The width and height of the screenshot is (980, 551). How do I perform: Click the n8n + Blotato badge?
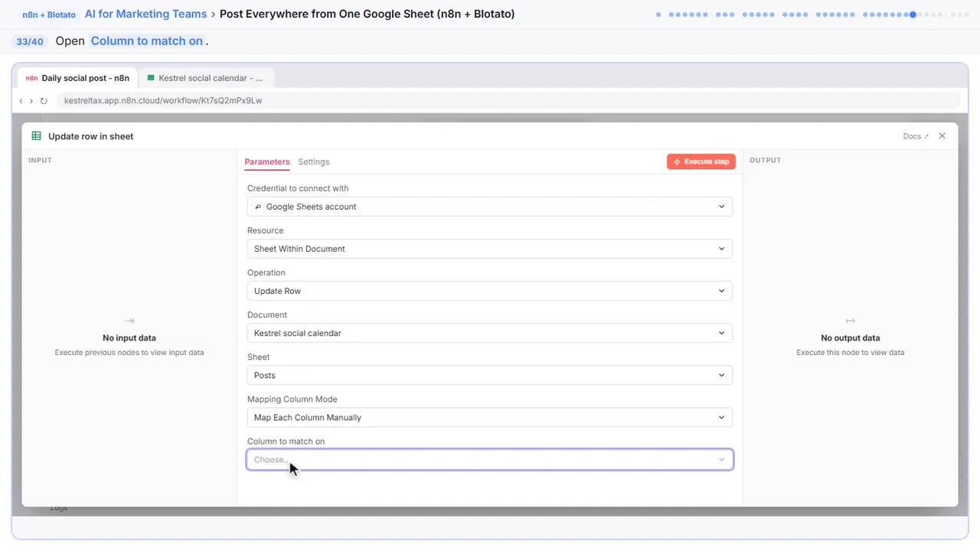[x=47, y=15]
